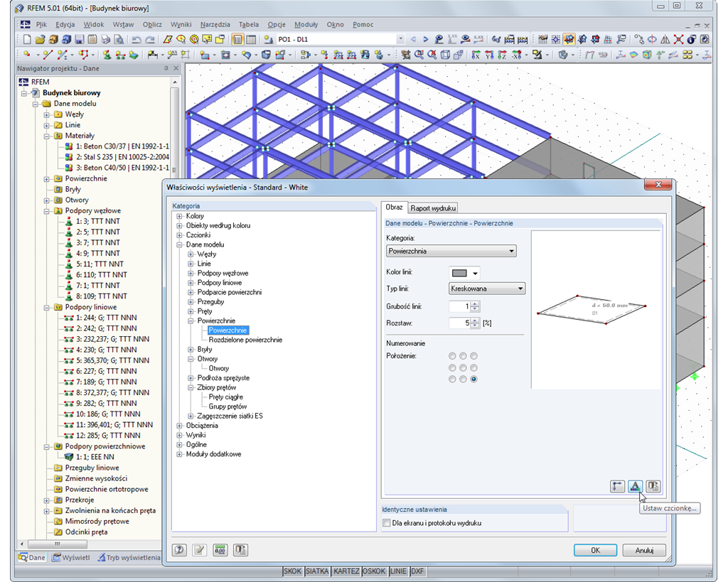Click the new node tool icon
Viewport: 728px width, 582px height.
pos(27,55)
